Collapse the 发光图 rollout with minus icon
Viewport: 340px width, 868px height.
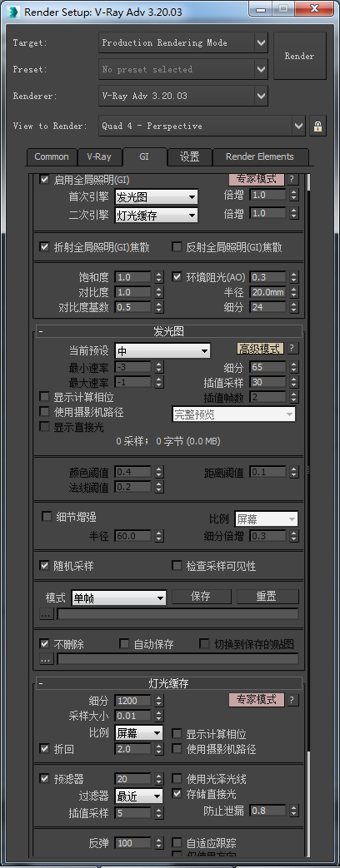(x=41, y=331)
